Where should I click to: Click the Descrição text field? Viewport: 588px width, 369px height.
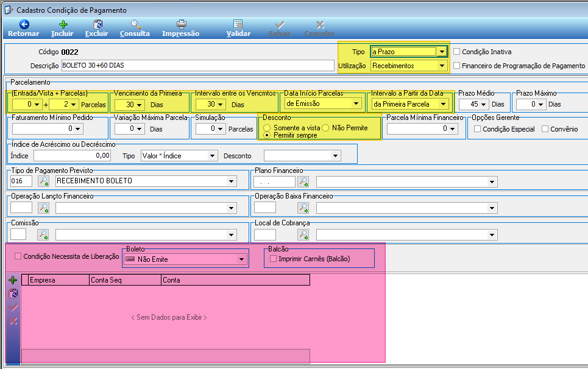197,65
